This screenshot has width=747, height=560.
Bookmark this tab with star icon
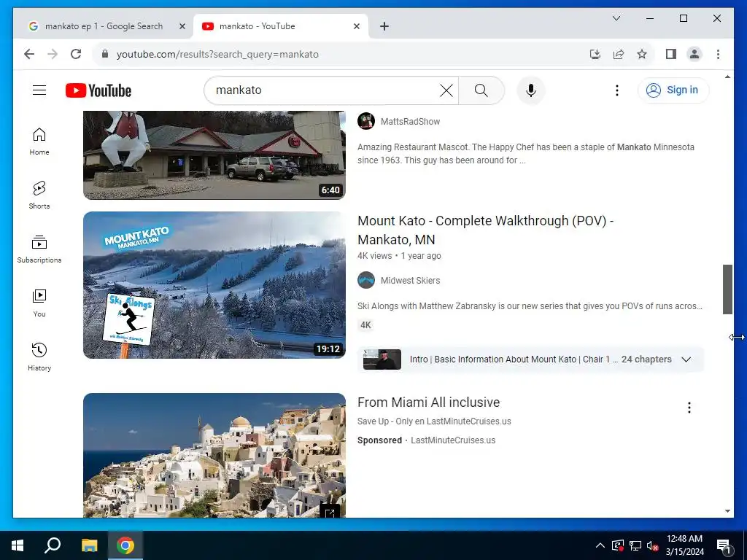642,54
